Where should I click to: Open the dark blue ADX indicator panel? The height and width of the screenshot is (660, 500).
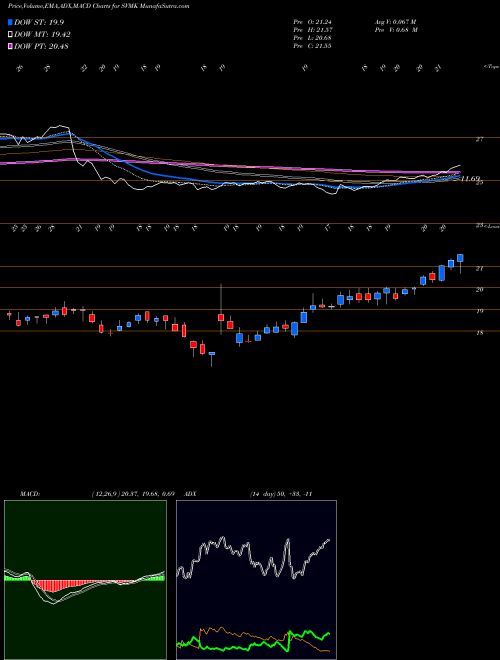pyautogui.click(x=256, y=580)
